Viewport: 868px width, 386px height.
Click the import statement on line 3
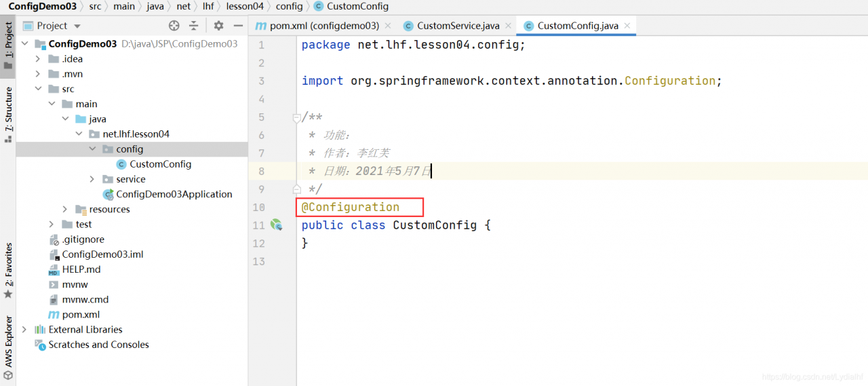(x=512, y=81)
